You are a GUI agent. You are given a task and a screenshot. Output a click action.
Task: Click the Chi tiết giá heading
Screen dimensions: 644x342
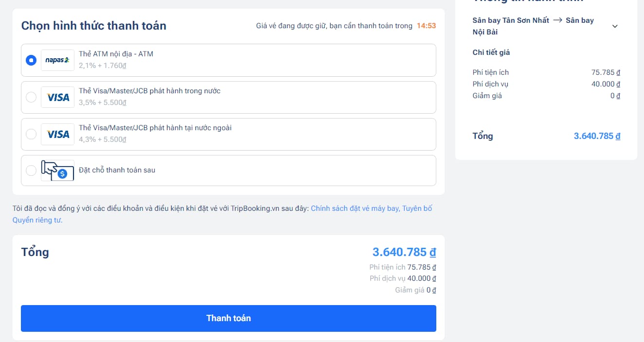(491, 52)
